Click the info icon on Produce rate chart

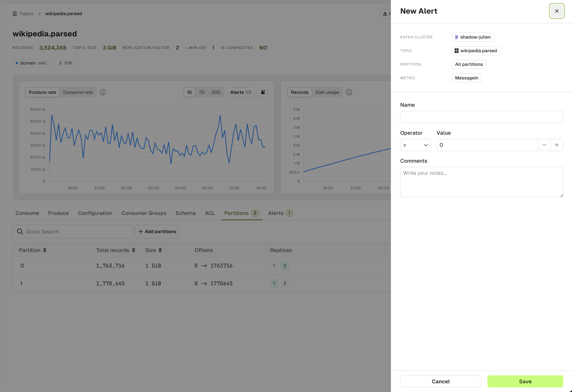tap(103, 92)
